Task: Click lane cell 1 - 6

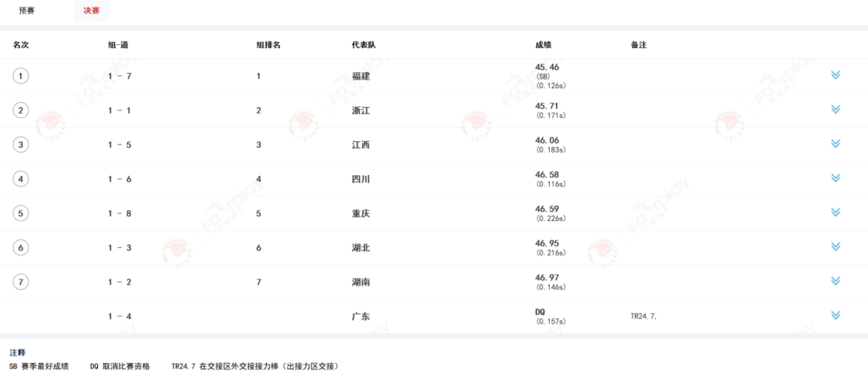Action: coord(120,179)
